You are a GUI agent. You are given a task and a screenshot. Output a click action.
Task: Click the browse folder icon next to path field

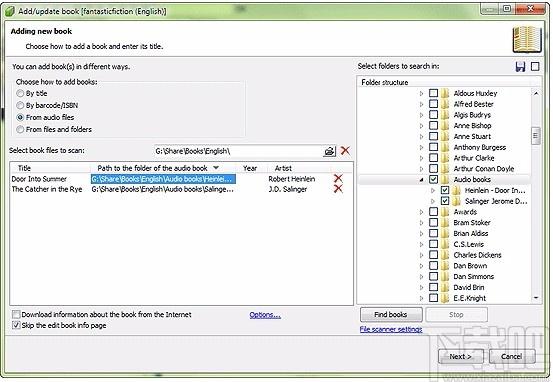[x=329, y=151]
